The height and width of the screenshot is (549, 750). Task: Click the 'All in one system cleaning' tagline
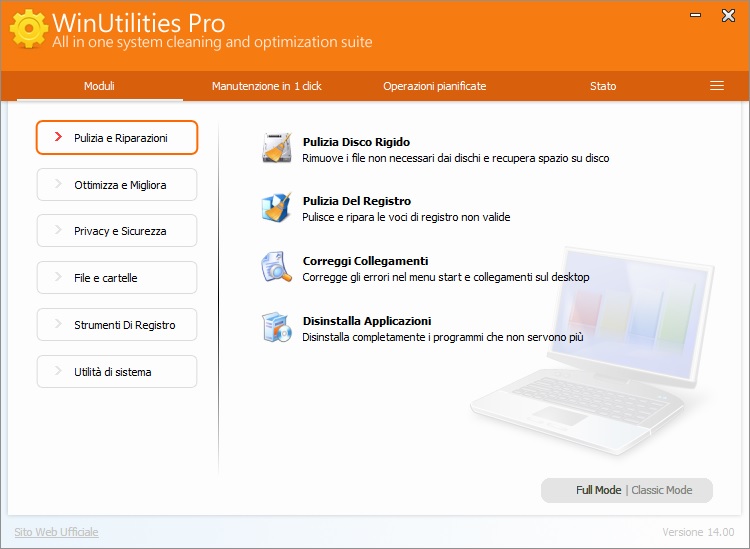[x=212, y=42]
